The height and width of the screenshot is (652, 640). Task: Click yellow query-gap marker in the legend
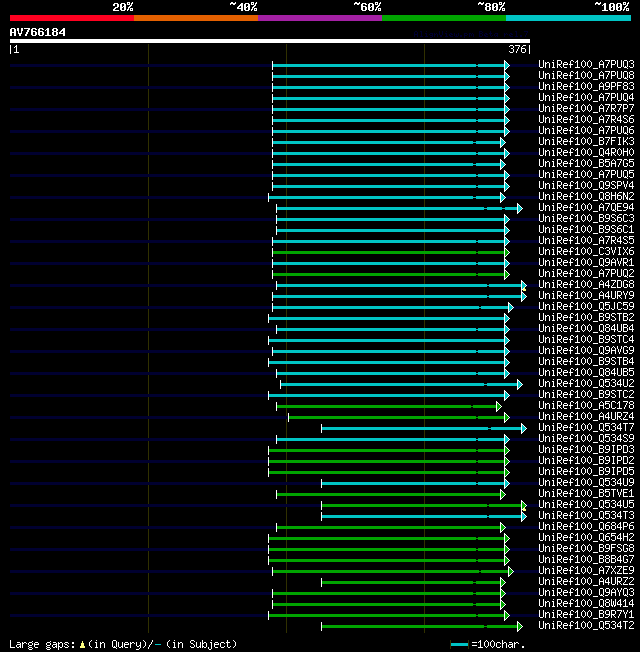click(x=82, y=645)
